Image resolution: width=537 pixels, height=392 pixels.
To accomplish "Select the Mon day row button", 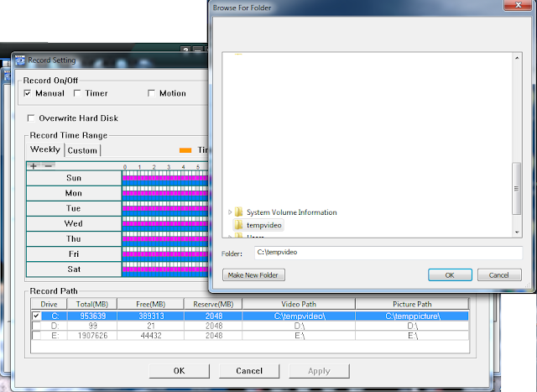I will [74, 193].
